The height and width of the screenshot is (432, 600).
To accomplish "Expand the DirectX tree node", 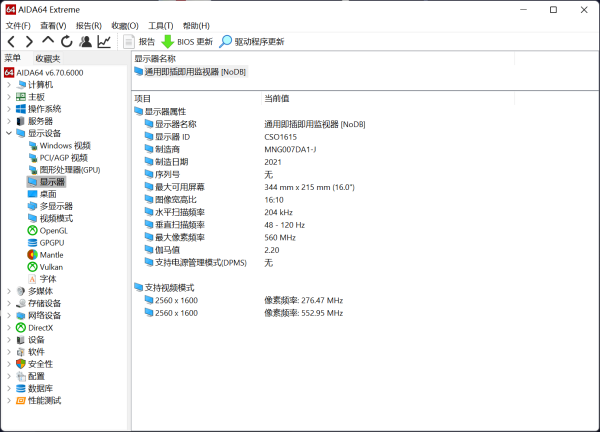I will tap(9, 328).
